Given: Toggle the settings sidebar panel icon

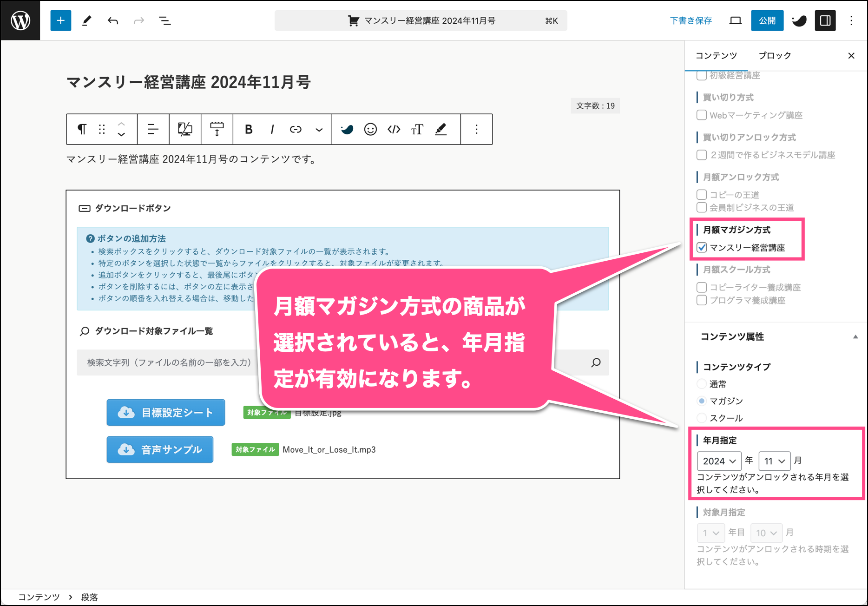Looking at the screenshot, I should (825, 20).
